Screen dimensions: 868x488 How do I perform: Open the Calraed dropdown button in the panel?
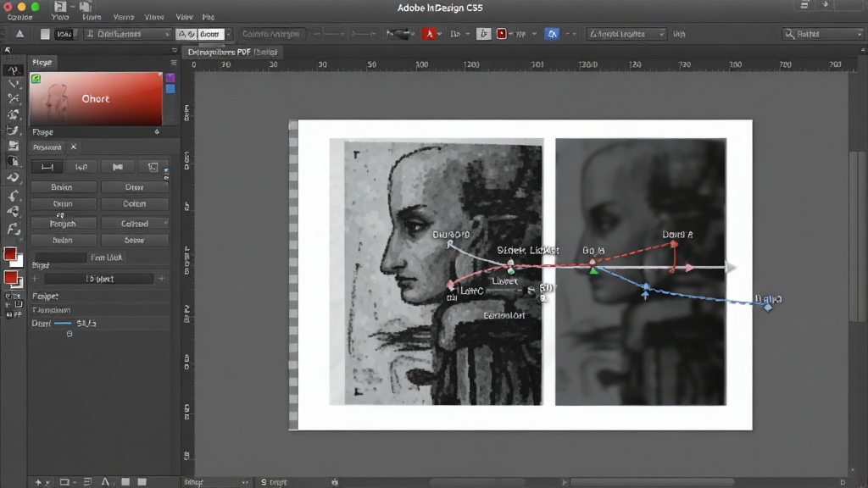pyautogui.click(x=135, y=224)
